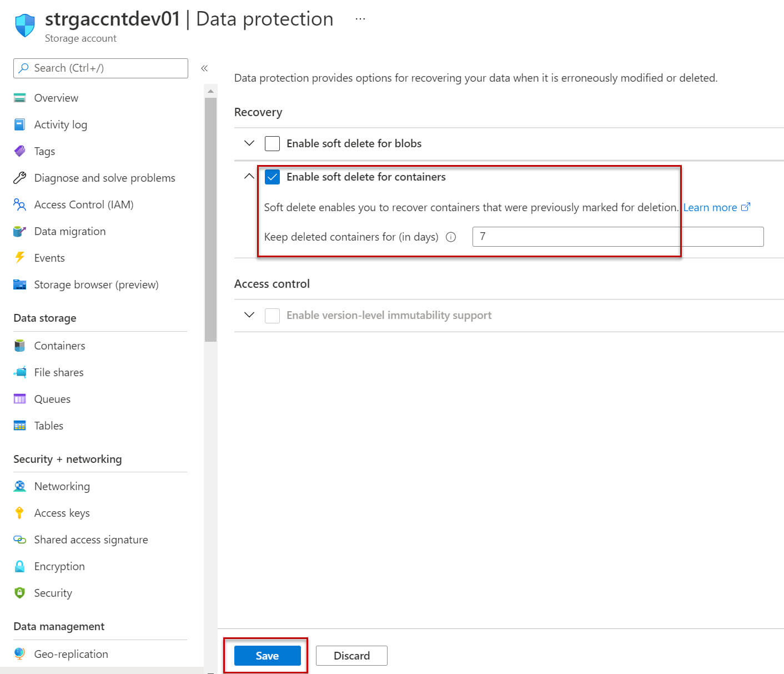Open Diagnose and solve problems
This screenshot has width=784, height=674.
click(x=104, y=177)
